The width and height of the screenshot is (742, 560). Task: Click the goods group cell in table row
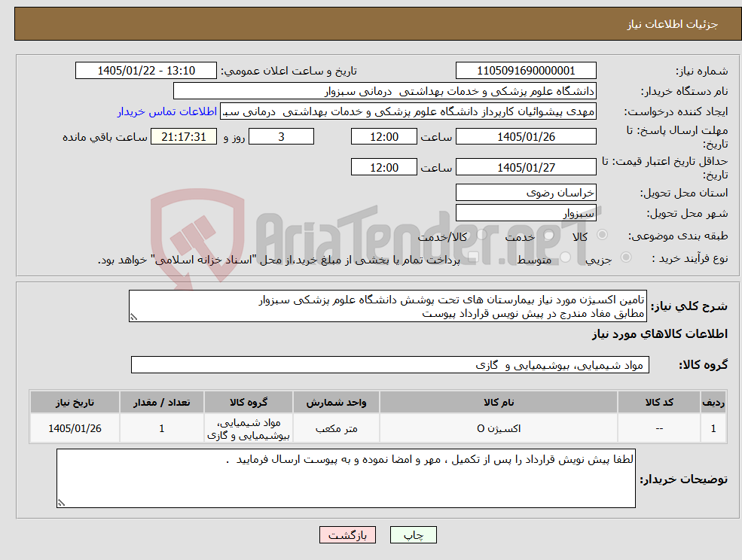tap(249, 428)
